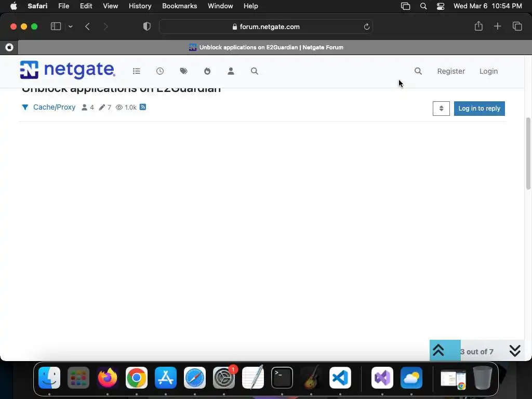Open the View menu
Viewport: 532px width, 399px height.
[110, 6]
